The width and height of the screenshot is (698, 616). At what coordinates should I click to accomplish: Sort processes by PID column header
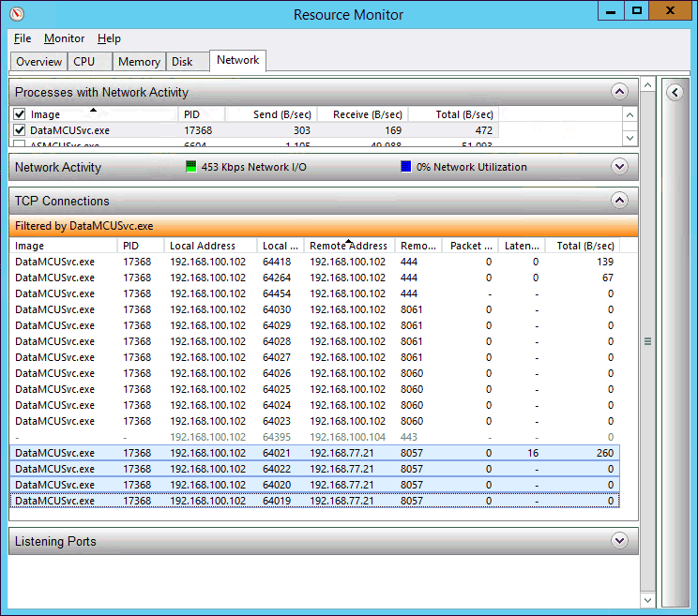202,114
